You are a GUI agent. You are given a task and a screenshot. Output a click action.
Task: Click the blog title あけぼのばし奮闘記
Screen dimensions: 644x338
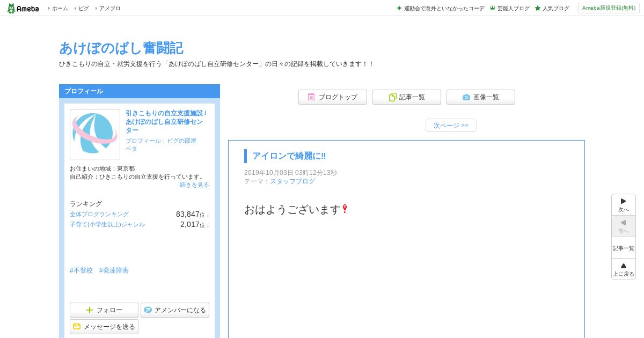(x=121, y=48)
